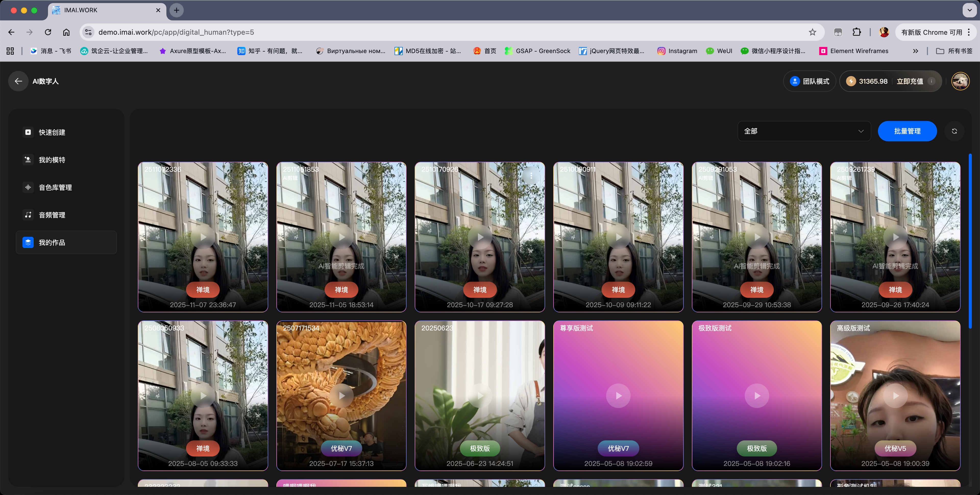This screenshot has height=495, width=980.
Task: Click the info icon next to 立即充值
Action: (932, 81)
